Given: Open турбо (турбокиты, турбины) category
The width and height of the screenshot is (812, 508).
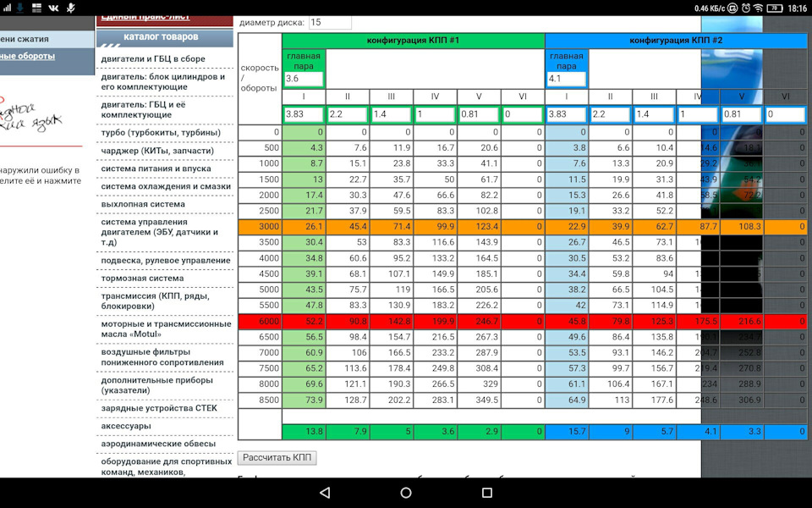Looking at the screenshot, I should click(161, 133).
